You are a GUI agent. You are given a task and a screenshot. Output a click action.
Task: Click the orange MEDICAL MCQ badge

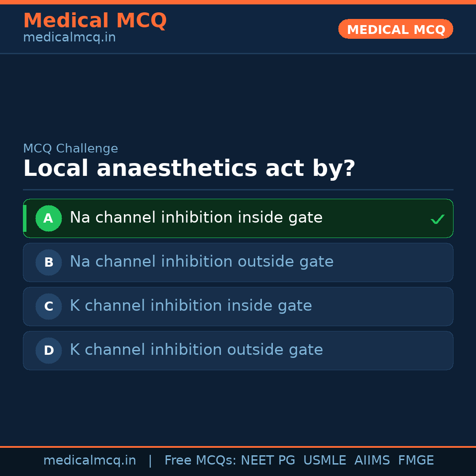[395, 29]
